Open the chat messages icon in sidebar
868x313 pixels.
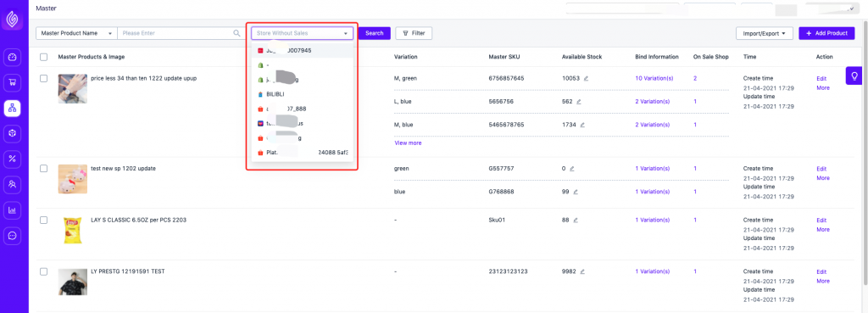pos(13,236)
